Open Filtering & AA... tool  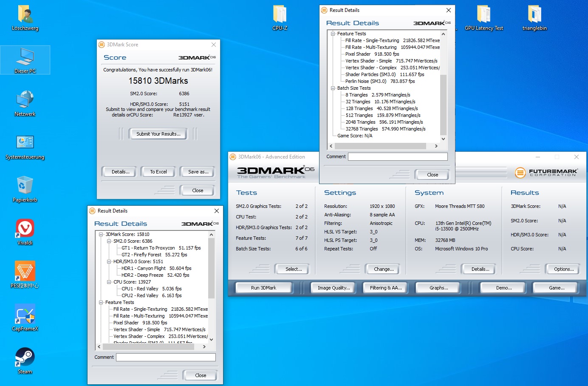pos(386,288)
